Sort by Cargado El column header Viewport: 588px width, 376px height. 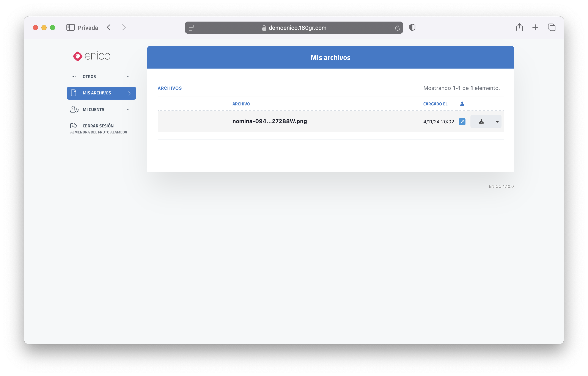click(435, 104)
